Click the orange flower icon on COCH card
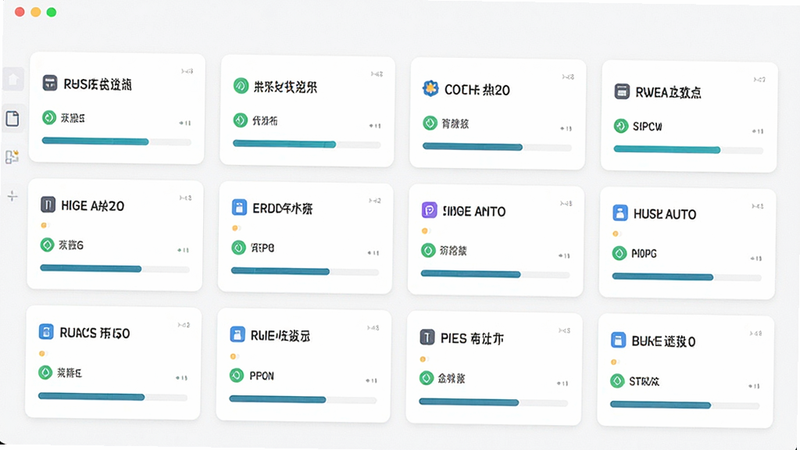 point(431,88)
